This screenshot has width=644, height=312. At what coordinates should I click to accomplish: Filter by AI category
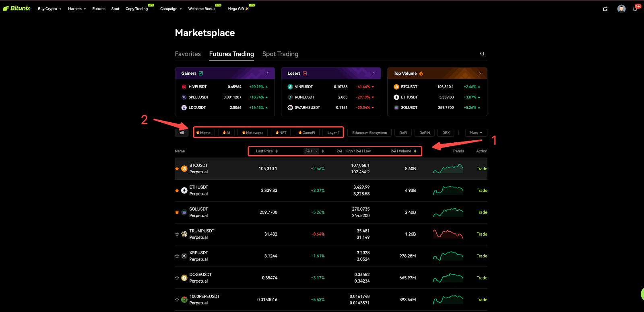(x=226, y=133)
